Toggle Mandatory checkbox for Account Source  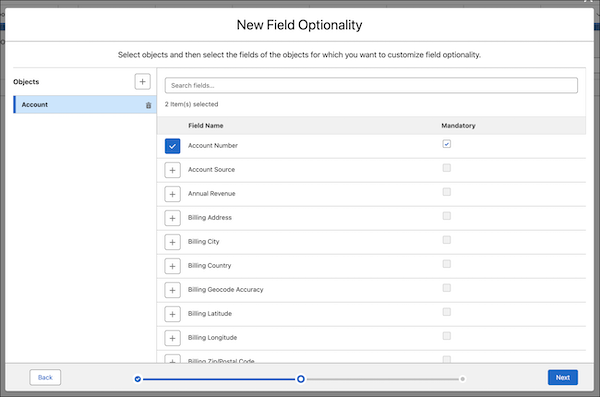[x=447, y=168]
